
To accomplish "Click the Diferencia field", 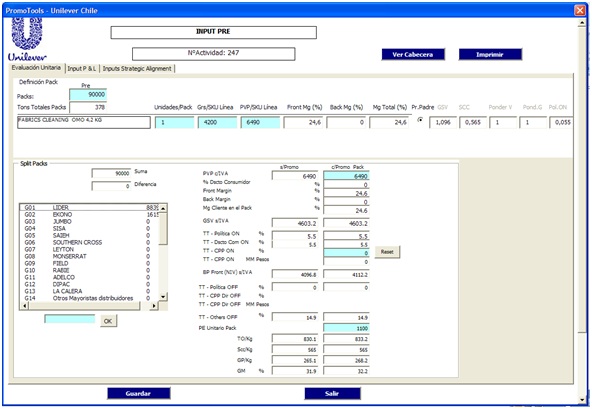I will pos(111,186).
